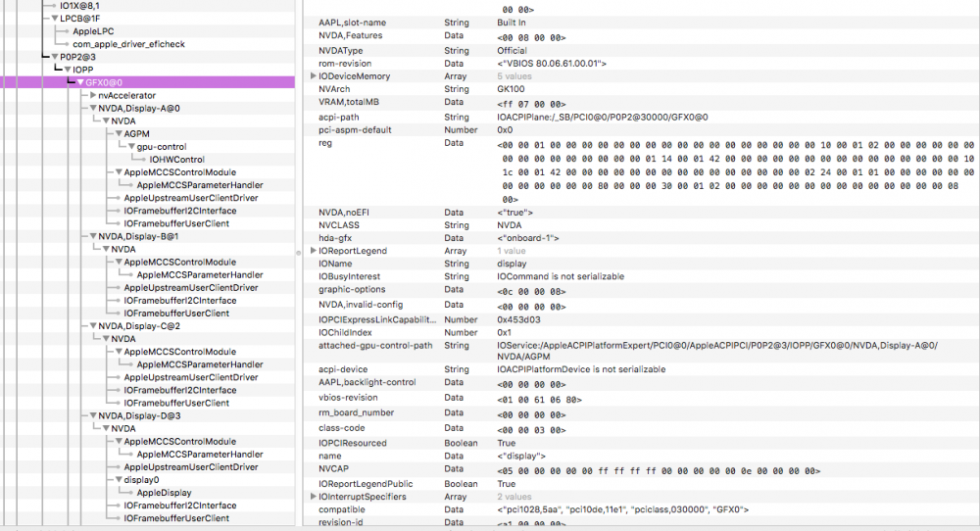Collapse the AGPM node triangle
This screenshot has height=531, width=980.
(119, 133)
